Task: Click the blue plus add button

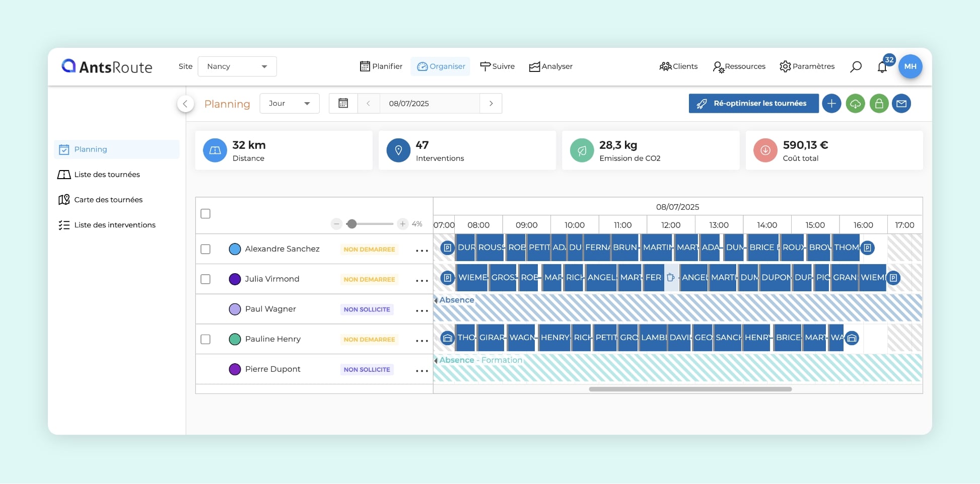Action: coord(831,104)
